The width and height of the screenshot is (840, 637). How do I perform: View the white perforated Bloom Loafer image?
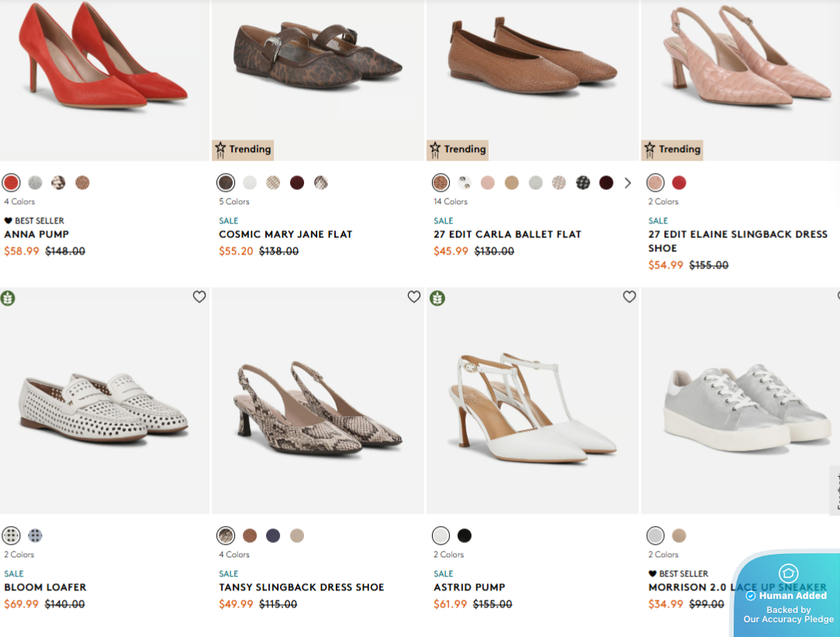coord(105,400)
